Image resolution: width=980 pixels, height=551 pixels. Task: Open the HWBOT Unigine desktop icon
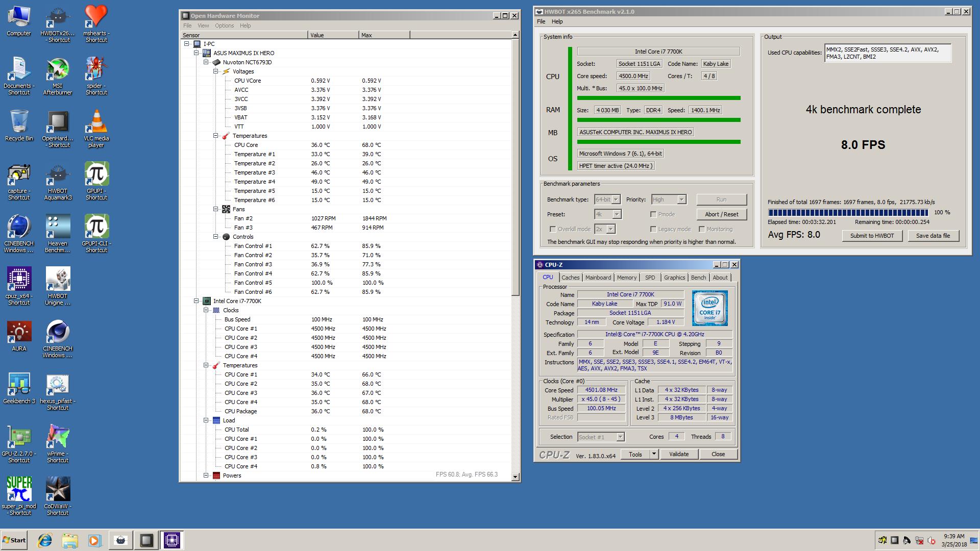(58, 287)
